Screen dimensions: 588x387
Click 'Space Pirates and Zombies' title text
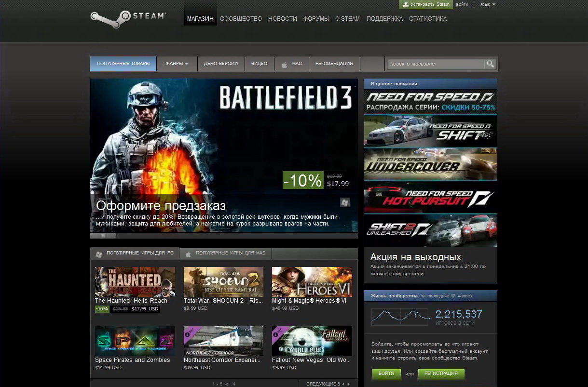click(133, 360)
